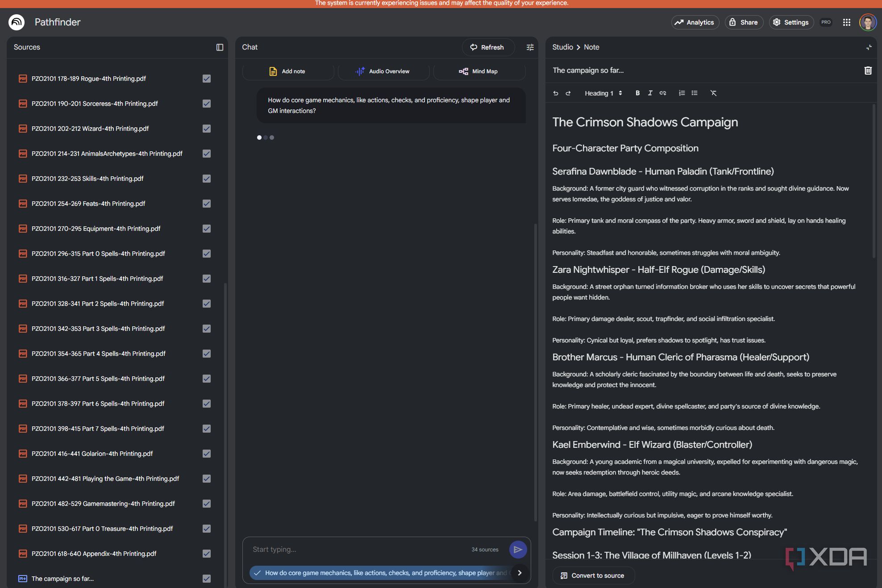Open Gamemastering-4th Printing.pdf source
The image size is (882, 588).
click(103, 504)
